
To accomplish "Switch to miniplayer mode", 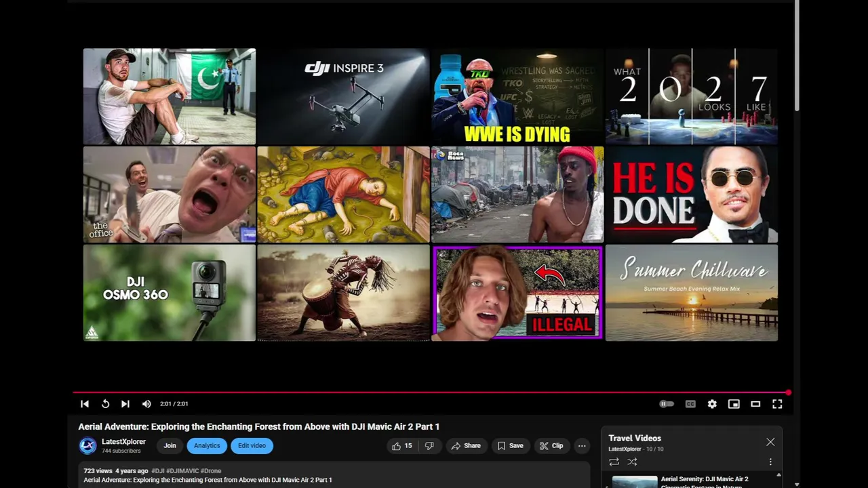I will click(x=734, y=404).
